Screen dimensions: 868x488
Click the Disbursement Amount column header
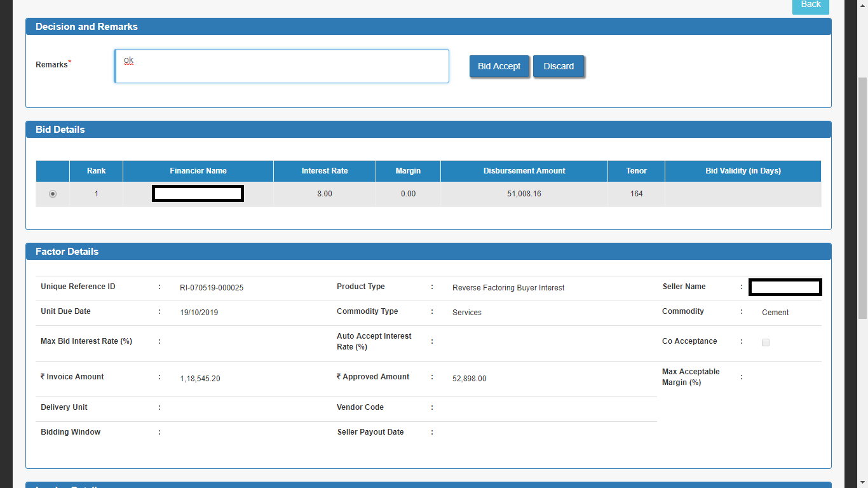click(524, 171)
